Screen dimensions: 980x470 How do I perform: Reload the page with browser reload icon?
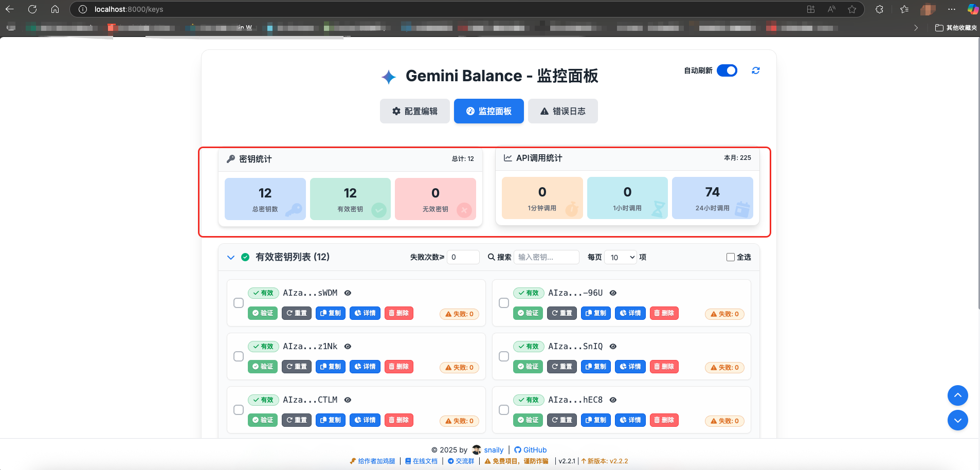click(x=32, y=9)
